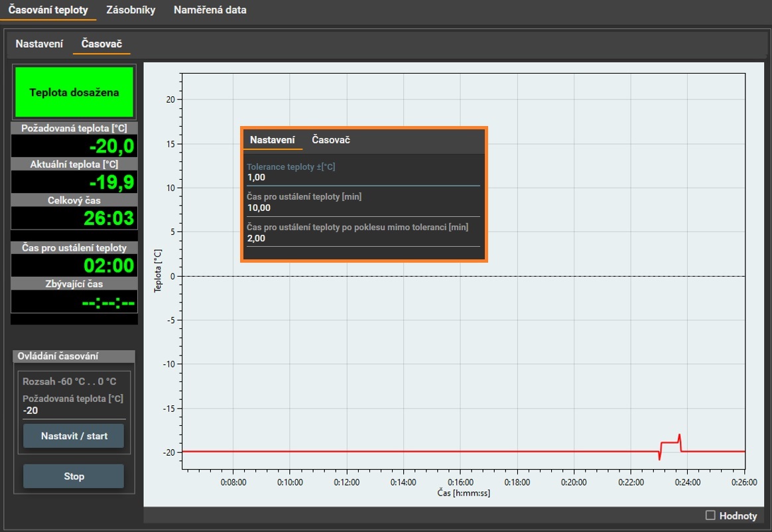Click the Nastavit / start button
The width and height of the screenshot is (772, 532).
click(74, 436)
